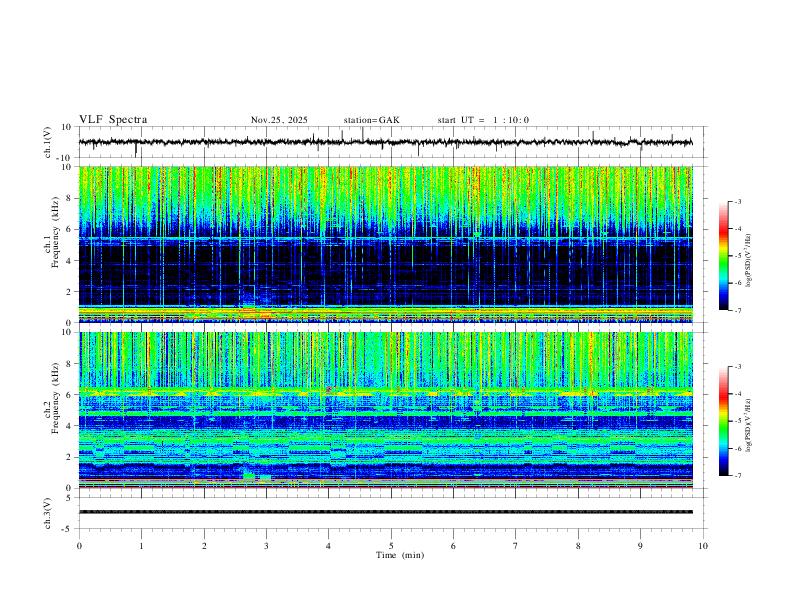This screenshot has width=792, height=612.
Task: Click the "ch.3(V)" axis label
Action: (x=48, y=513)
